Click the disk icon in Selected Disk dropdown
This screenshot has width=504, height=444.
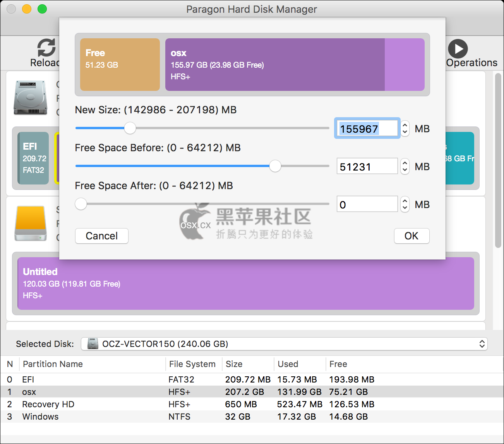click(x=93, y=343)
